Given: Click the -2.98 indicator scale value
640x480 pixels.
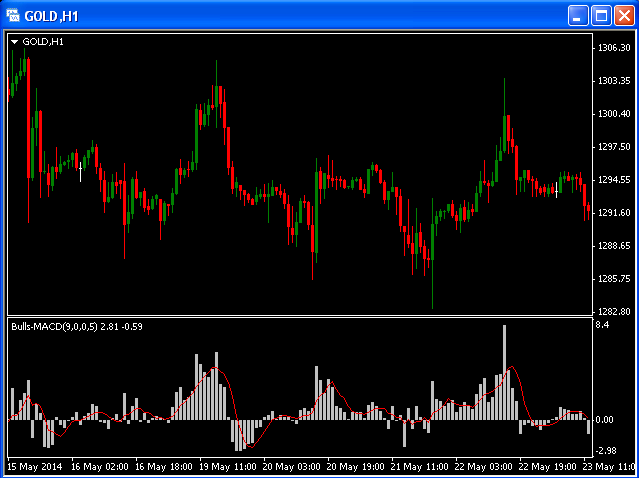Looking at the screenshot, I should 606,451.
